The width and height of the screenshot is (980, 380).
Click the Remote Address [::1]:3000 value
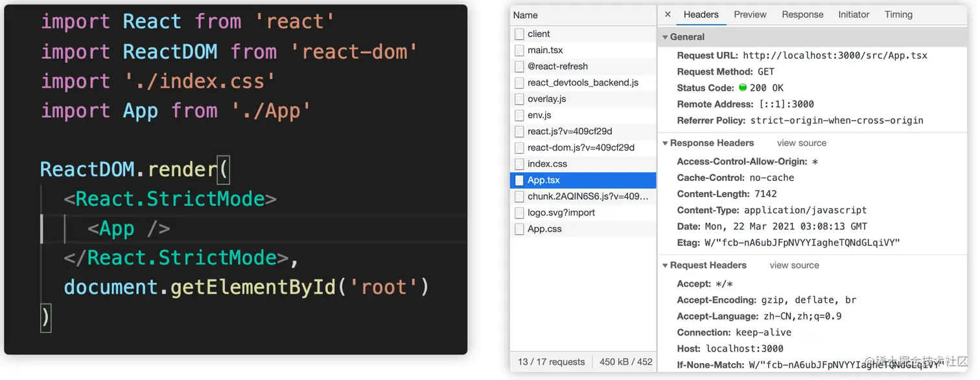point(786,104)
